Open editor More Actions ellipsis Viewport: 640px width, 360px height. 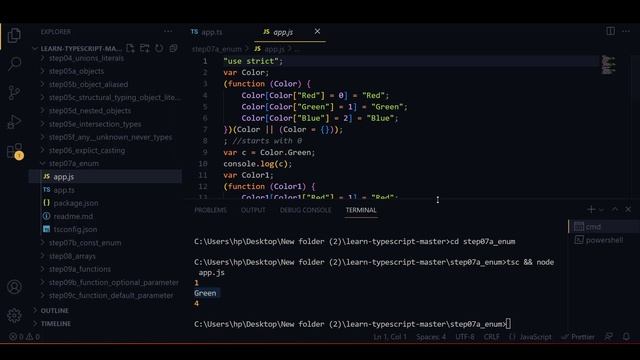[x=626, y=31]
